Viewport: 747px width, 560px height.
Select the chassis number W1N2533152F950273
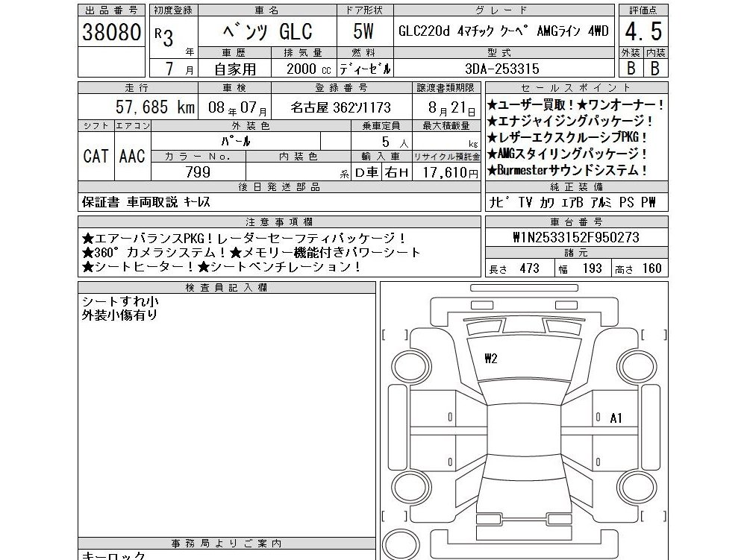576,237
